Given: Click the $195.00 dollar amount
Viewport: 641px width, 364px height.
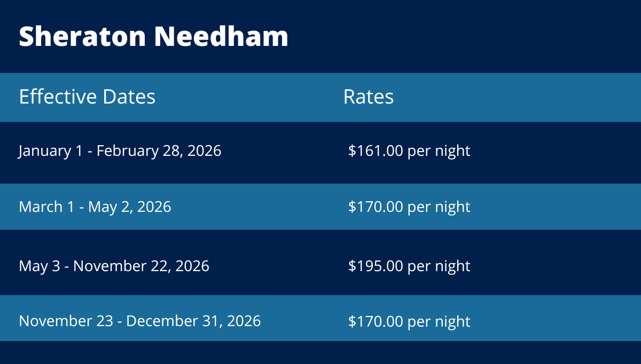Looking at the screenshot, I should click(376, 266).
